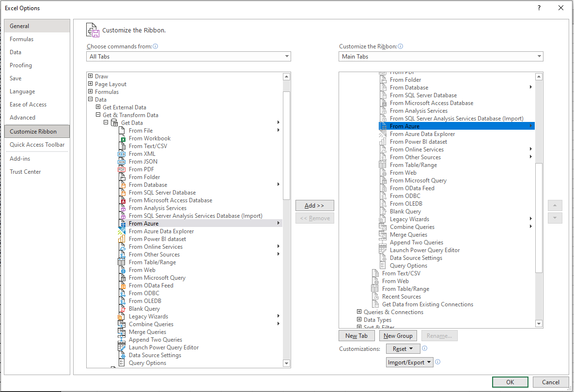
Task: Click the right list scrollbar down arrow
Action: tap(539, 324)
